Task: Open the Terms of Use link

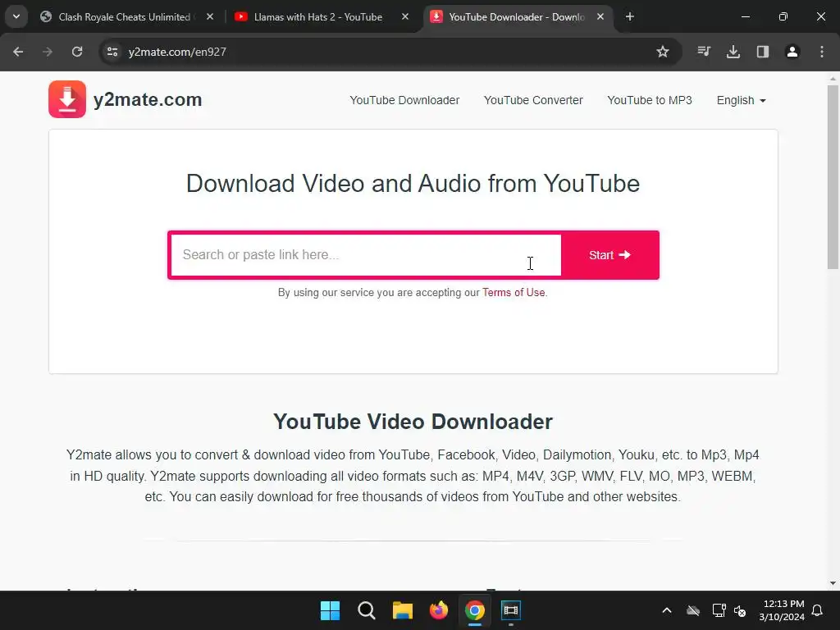Action: [x=514, y=293]
